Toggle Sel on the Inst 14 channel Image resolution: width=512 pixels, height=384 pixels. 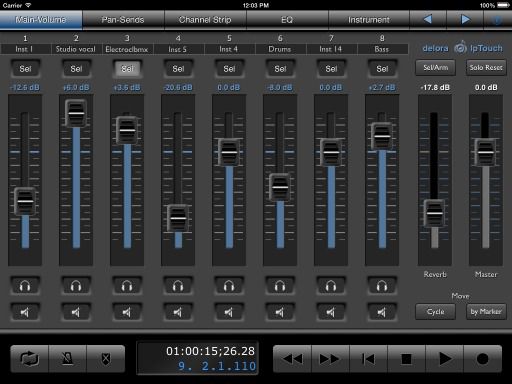pos(331,69)
